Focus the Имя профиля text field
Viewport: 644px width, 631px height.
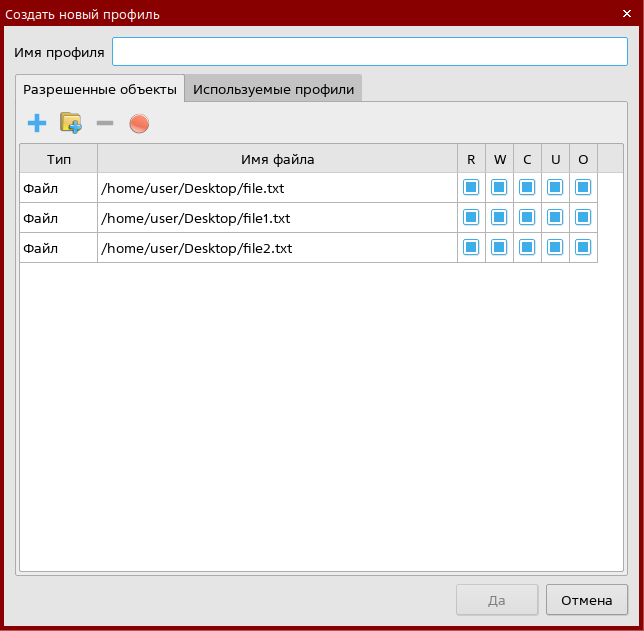[369, 52]
